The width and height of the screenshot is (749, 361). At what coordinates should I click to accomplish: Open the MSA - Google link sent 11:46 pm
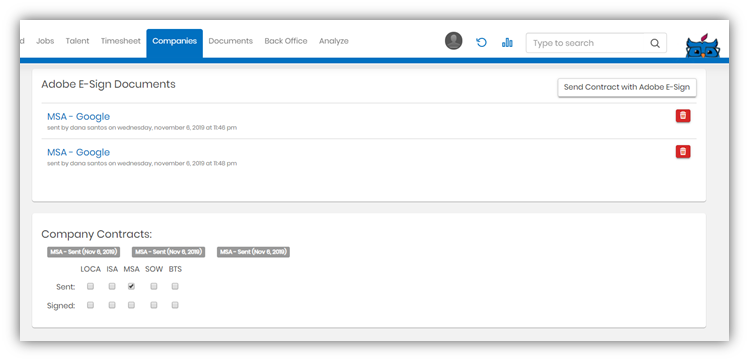pyautogui.click(x=78, y=117)
